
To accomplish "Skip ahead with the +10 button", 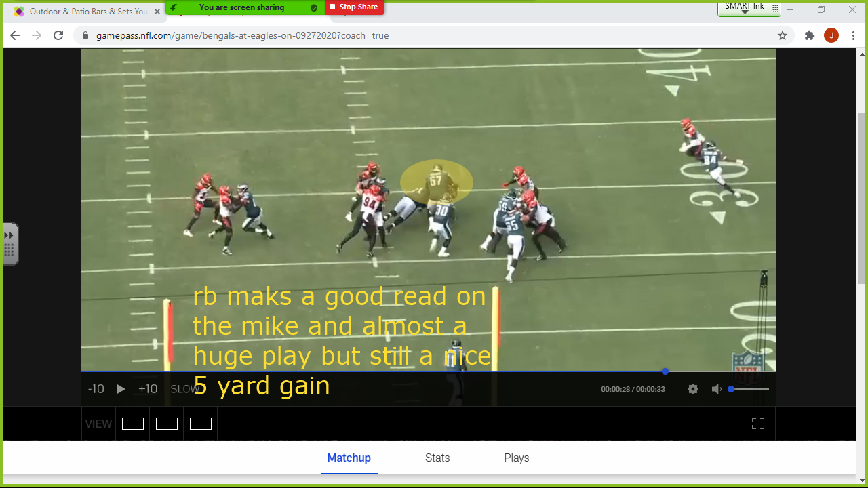I will [x=146, y=388].
